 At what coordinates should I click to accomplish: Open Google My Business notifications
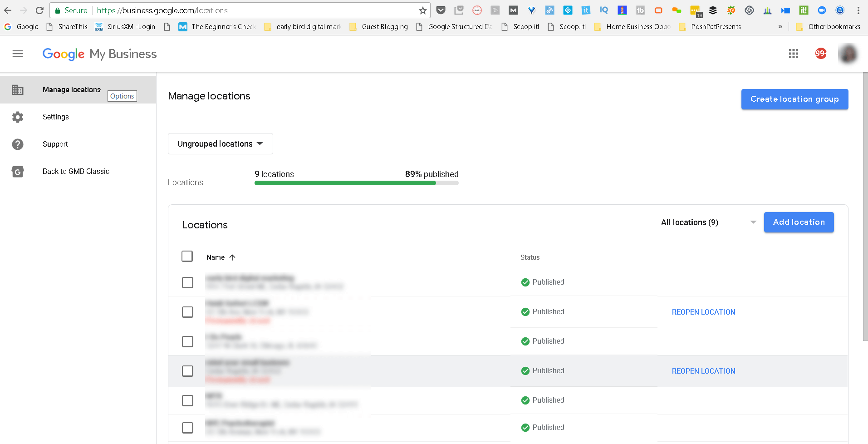[820, 54]
